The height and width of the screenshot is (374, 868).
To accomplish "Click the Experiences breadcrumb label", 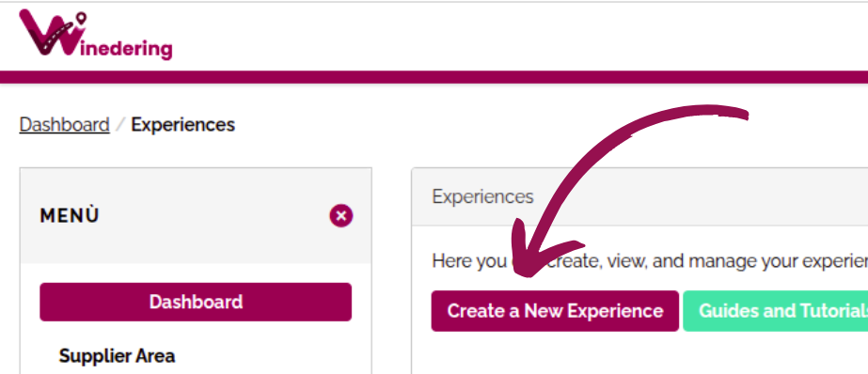I will click(x=182, y=125).
